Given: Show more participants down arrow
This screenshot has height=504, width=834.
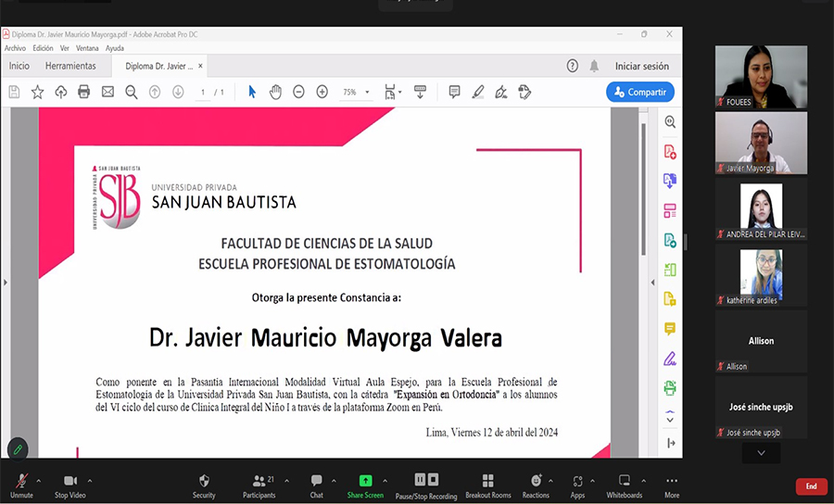Looking at the screenshot, I should (x=761, y=453).
